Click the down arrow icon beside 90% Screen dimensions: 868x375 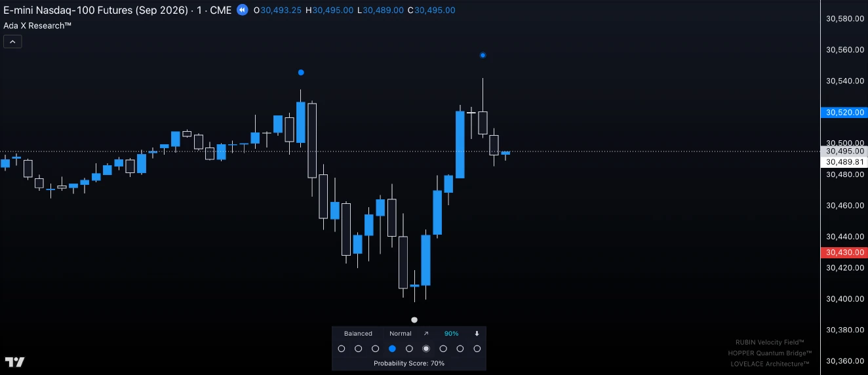[477, 334]
